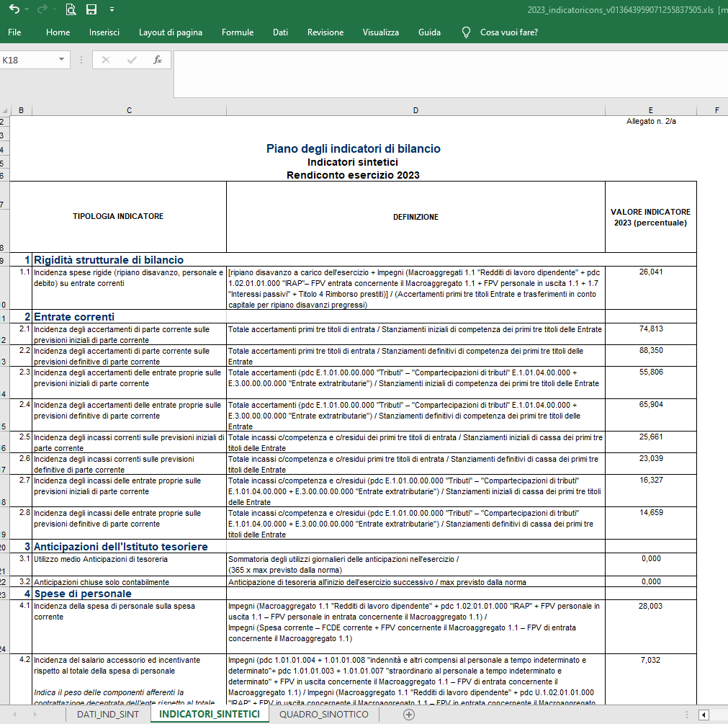Click 'Anticipazioni dell'Istituto tesoriere' heading
This screenshot has height=724, width=728.
tap(121, 547)
